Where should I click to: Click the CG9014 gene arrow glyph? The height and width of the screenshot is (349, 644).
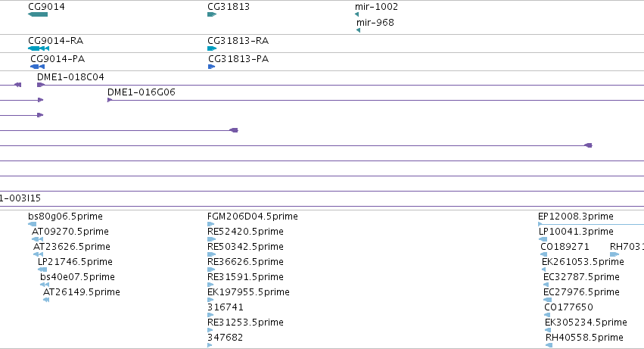pyautogui.click(x=38, y=14)
